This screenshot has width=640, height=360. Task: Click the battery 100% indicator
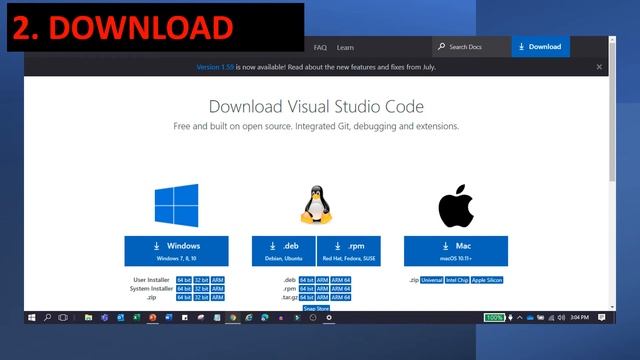[x=494, y=318]
